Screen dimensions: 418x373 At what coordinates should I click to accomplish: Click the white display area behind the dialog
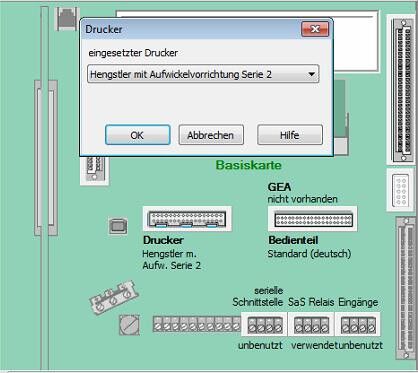pos(355,42)
